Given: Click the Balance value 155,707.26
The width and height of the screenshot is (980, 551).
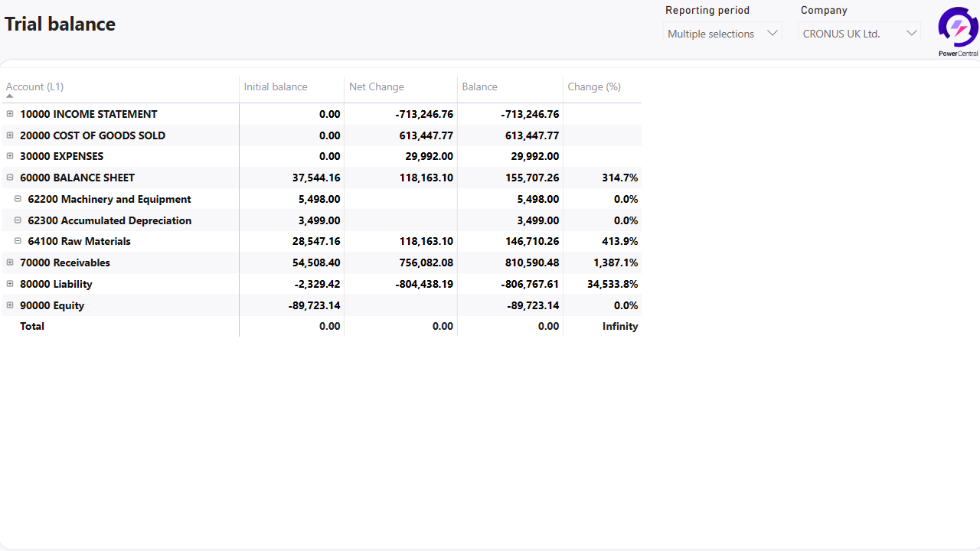Looking at the screenshot, I should pyautogui.click(x=532, y=178).
